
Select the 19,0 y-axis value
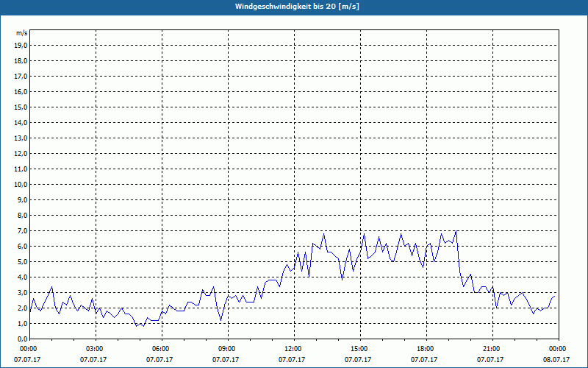coord(21,46)
